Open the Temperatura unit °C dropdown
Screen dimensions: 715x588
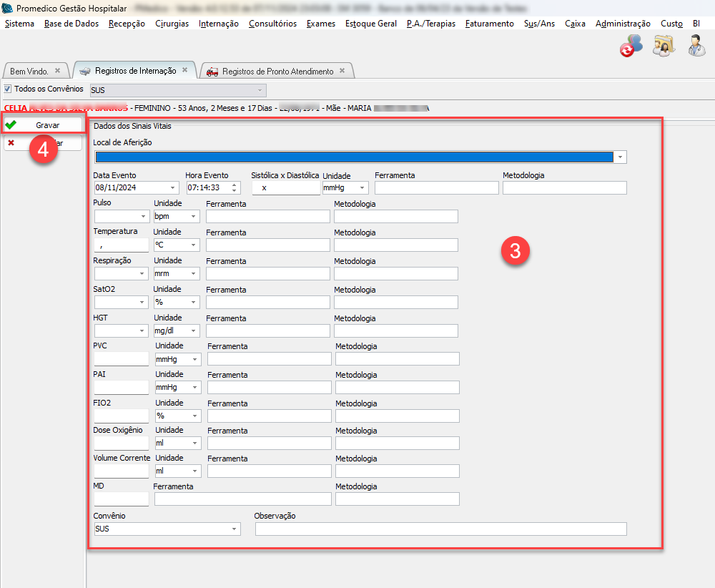click(194, 245)
